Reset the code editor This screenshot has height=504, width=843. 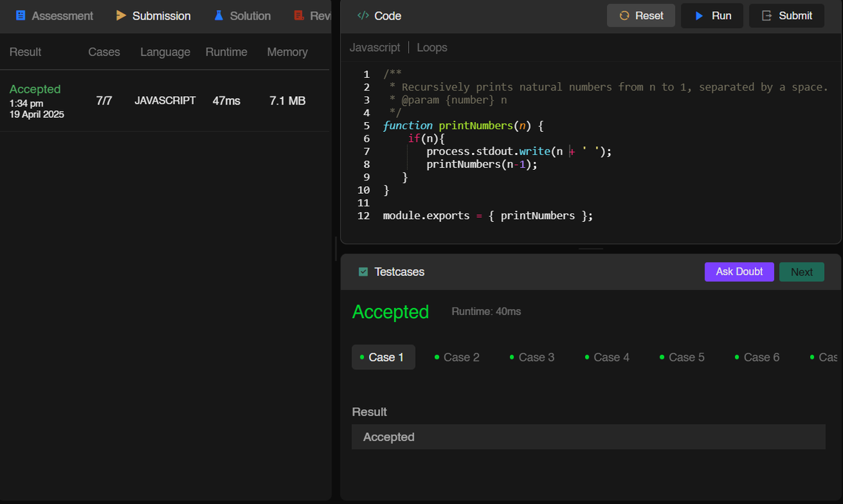641,15
